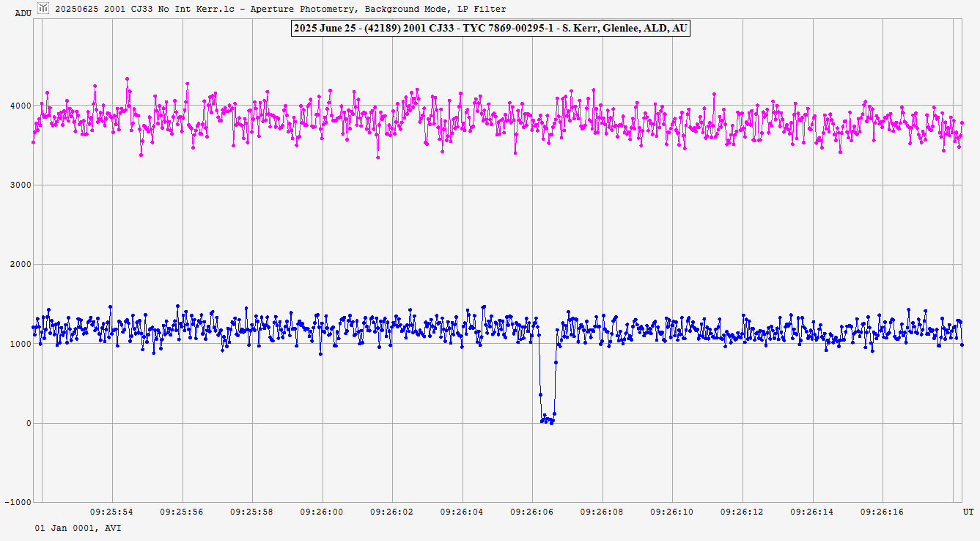Image resolution: width=980 pixels, height=541 pixels.
Task: Click the "01 Jan 0001, AVI" footer text
Action: [78, 528]
